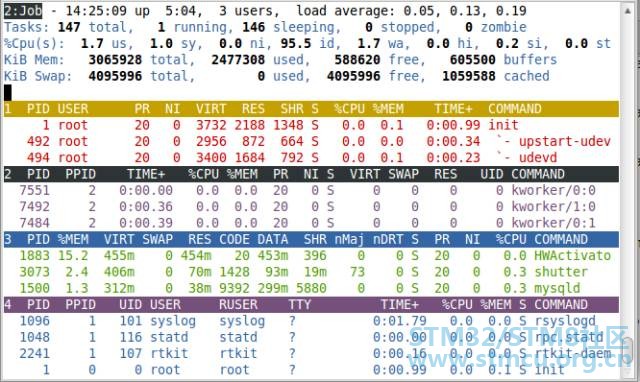Click the PPID header in window 2
This screenshot has width=640, height=382.
(x=80, y=174)
